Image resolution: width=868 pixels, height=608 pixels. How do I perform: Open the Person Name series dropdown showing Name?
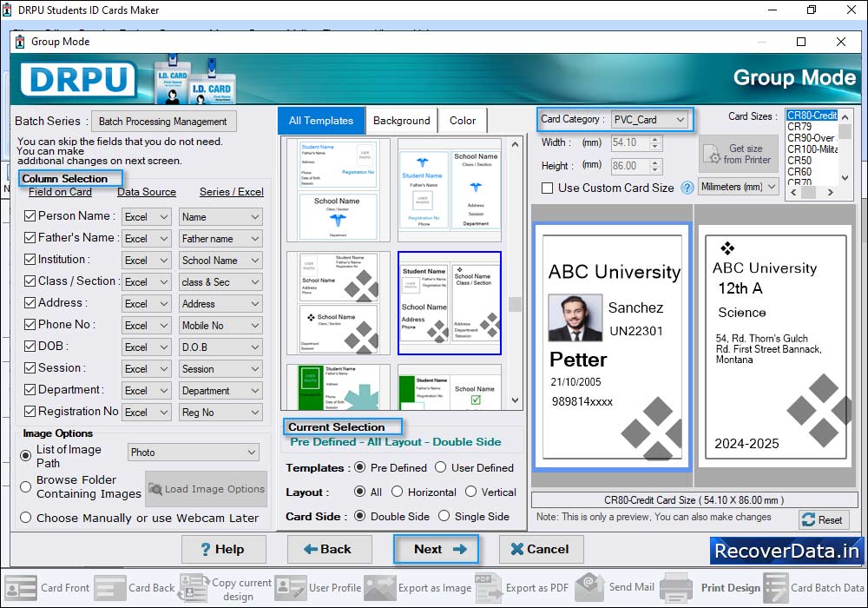click(x=220, y=217)
